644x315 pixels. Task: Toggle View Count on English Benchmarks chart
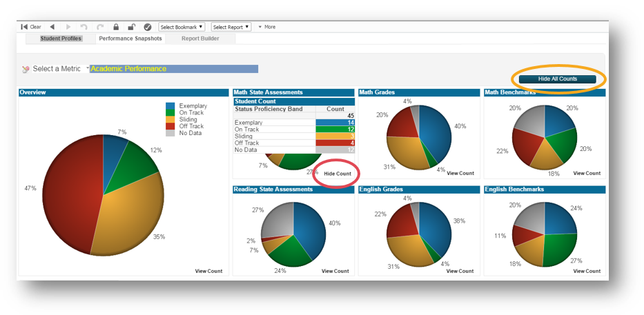click(x=587, y=272)
